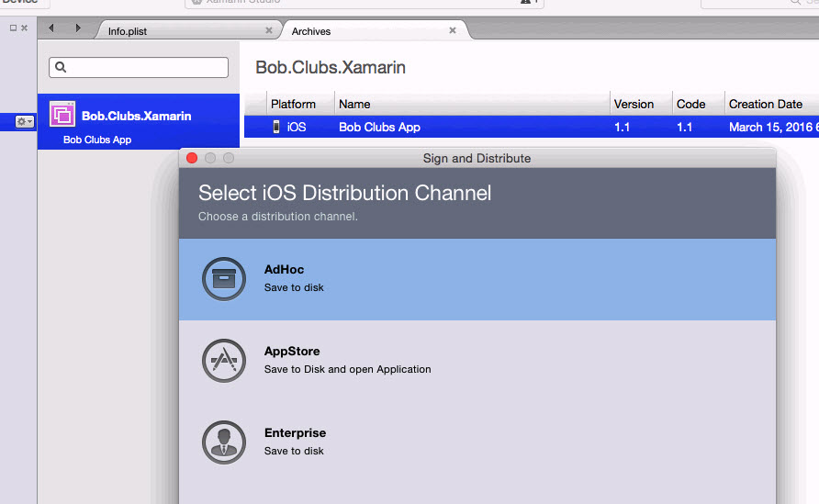819x504 pixels.
Task: Close the Archives tab
Action: pos(453,30)
